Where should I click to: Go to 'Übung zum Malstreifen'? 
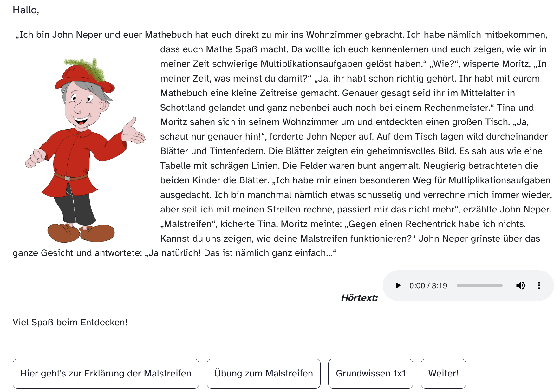(x=264, y=373)
